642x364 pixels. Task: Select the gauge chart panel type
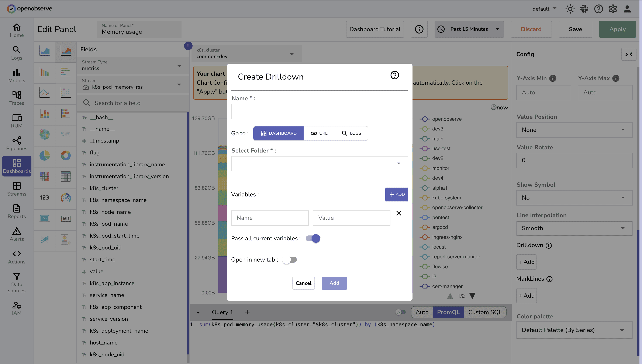[66, 198]
